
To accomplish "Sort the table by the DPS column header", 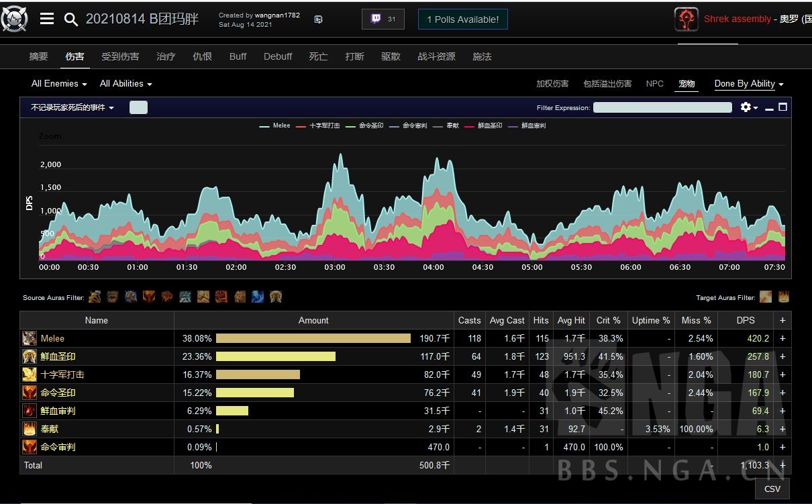I will coord(746,320).
